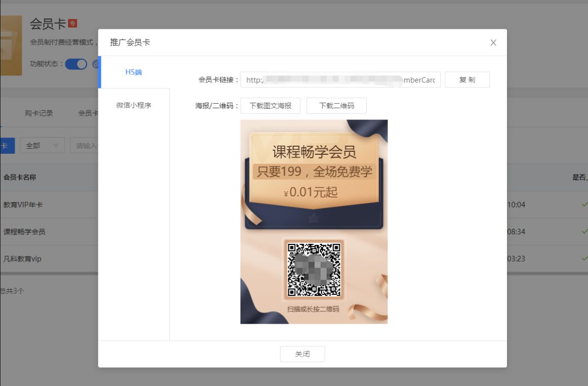Select the H5端 tab

point(134,72)
